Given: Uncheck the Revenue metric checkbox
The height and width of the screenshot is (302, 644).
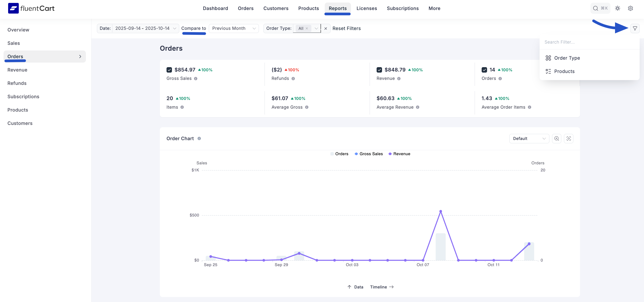Looking at the screenshot, I should (379, 70).
